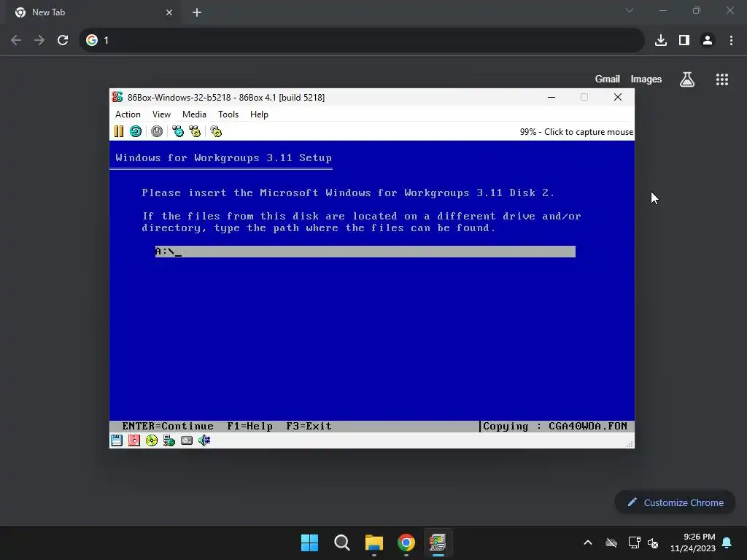Click Customize Chrome button
Viewport: 747px width, 560px height.
tap(675, 502)
